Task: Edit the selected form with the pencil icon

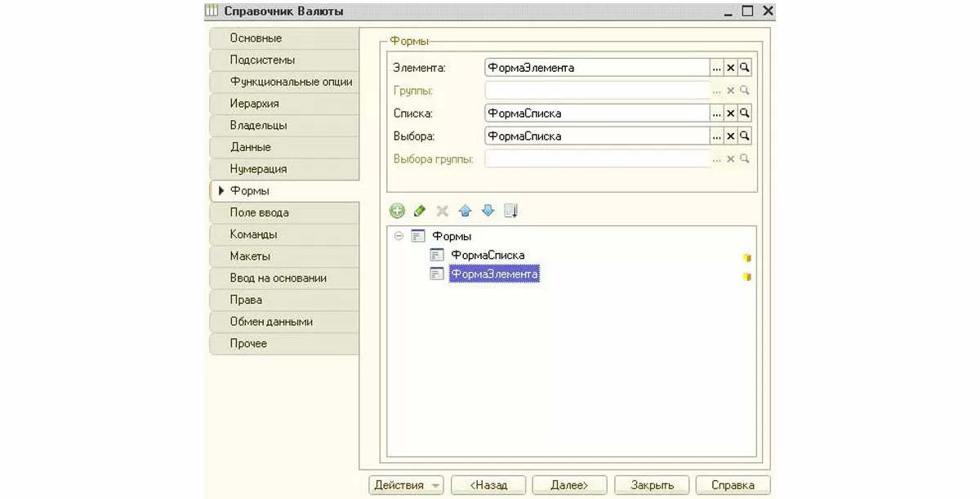Action: pyautogui.click(x=420, y=211)
